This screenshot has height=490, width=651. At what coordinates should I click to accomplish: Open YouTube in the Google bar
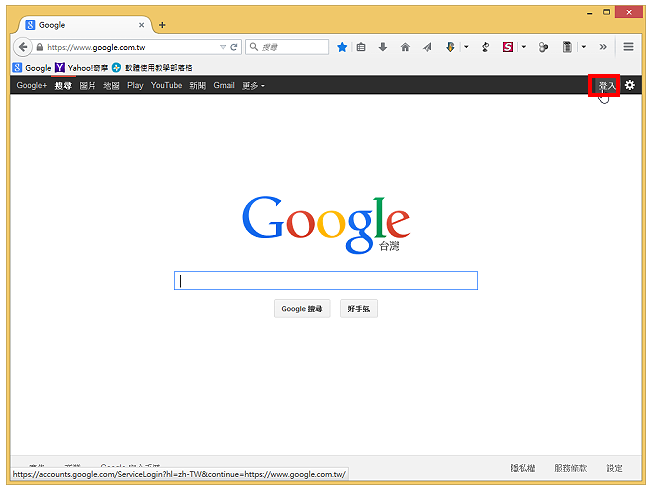166,85
